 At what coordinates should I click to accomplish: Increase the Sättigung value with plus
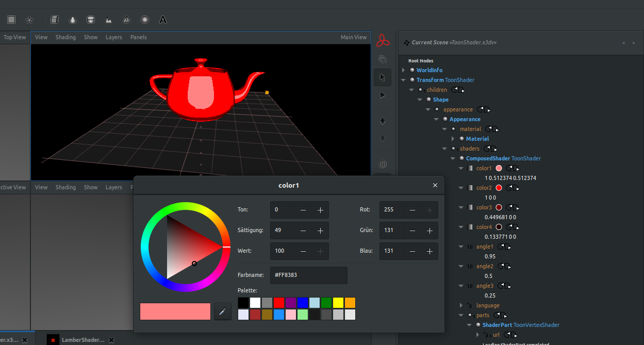pyautogui.click(x=320, y=230)
